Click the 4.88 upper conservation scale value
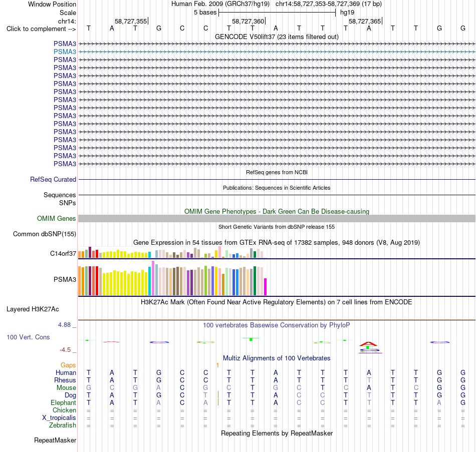Viewport: 476px width, 452px height. [64, 325]
